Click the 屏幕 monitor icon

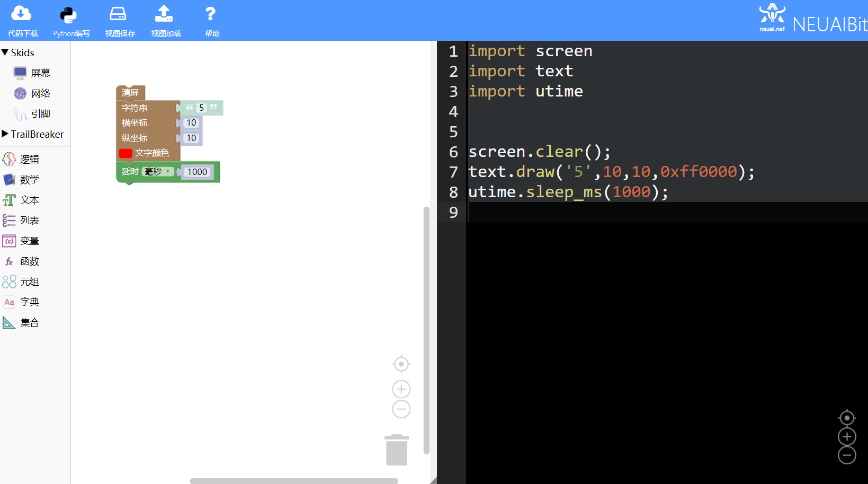coord(20,73)
